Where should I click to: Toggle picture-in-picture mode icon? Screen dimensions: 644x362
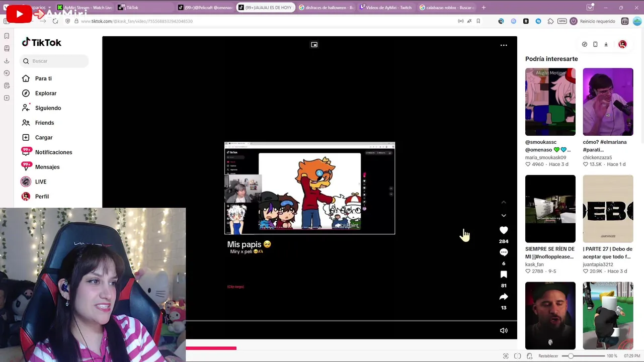click(x=314, y=45)
